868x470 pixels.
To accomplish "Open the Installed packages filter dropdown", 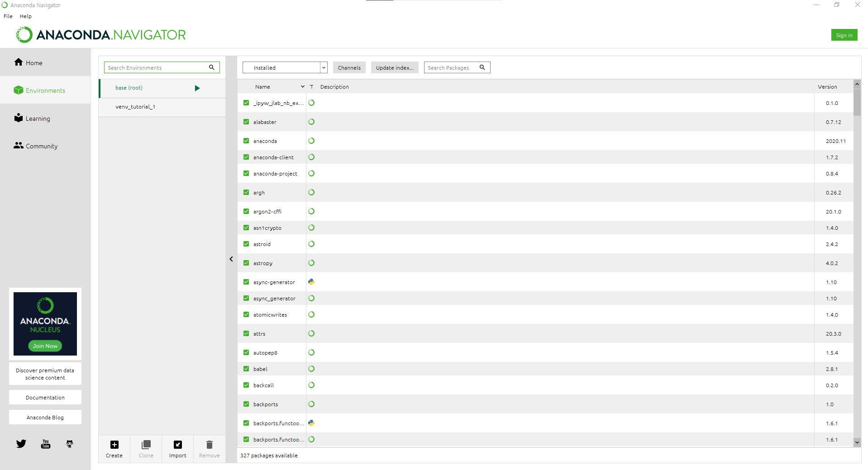I will [x=285, y=67].
